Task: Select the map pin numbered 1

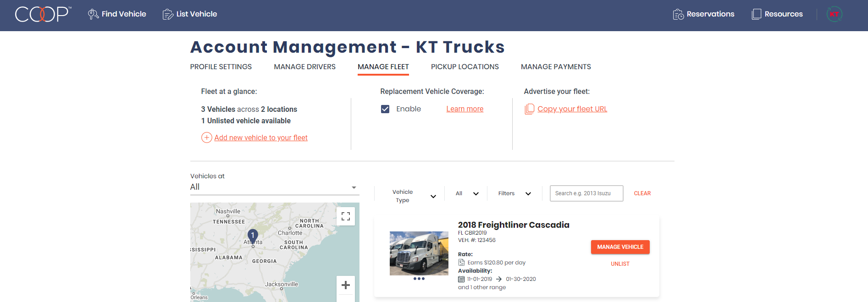Action: (x=253, y=236)
